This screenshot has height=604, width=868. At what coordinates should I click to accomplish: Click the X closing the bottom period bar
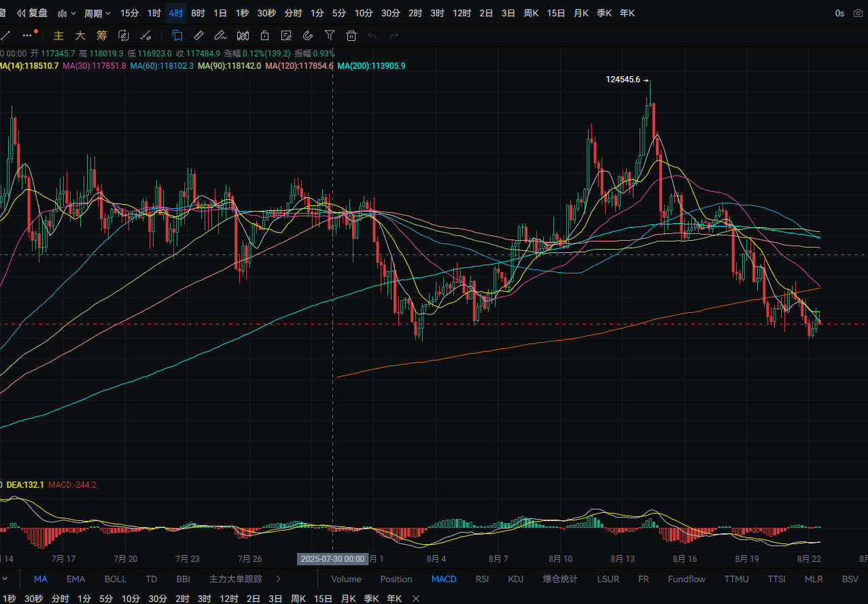(x=416, y=599)
